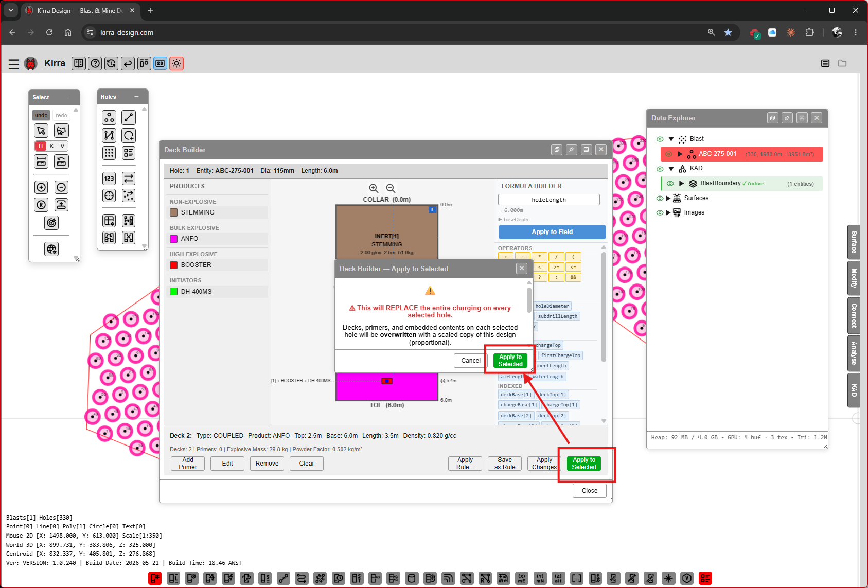Image resolution: width=868 pixels, height=588 pixels.
Task: Open the Modify side tab
Action: 854,278
